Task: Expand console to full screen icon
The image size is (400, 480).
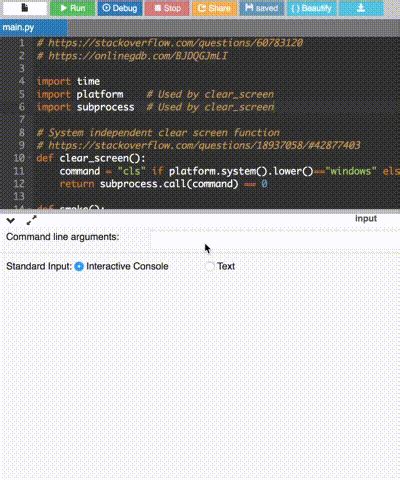Action: pos(32,220)
